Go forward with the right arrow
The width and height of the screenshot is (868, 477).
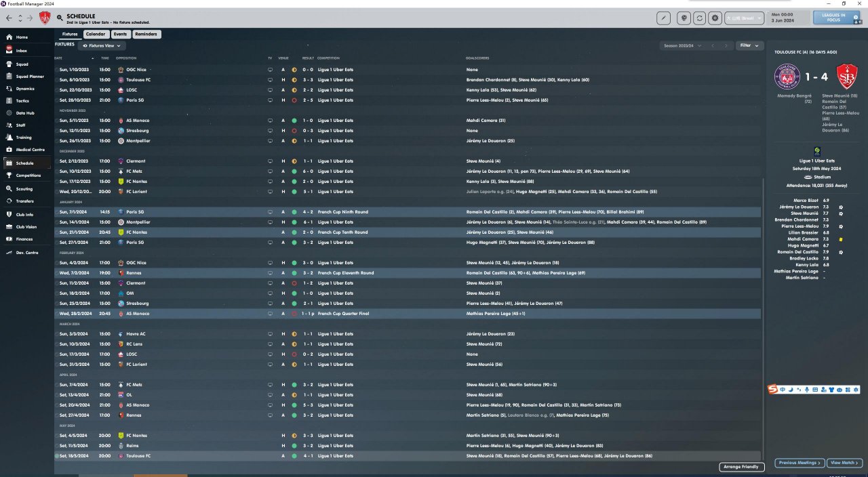[30, 18]
